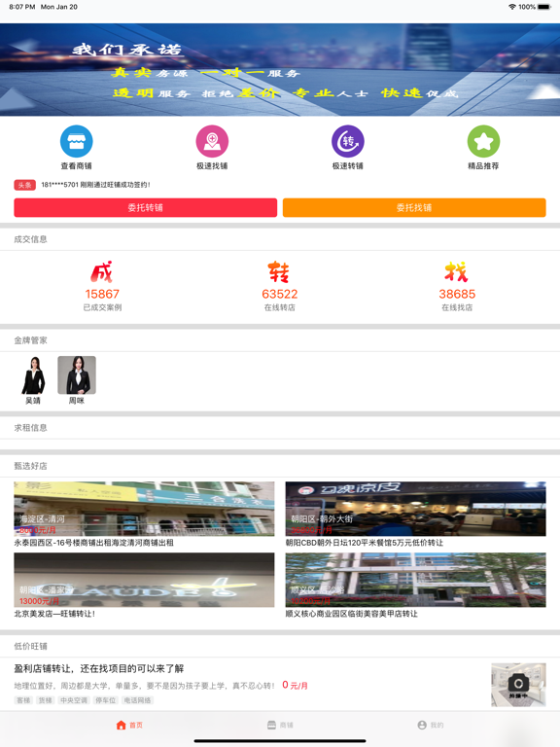Click the 181****5701 signing news ticker
The image size is (560, 747).
(95, 185)
